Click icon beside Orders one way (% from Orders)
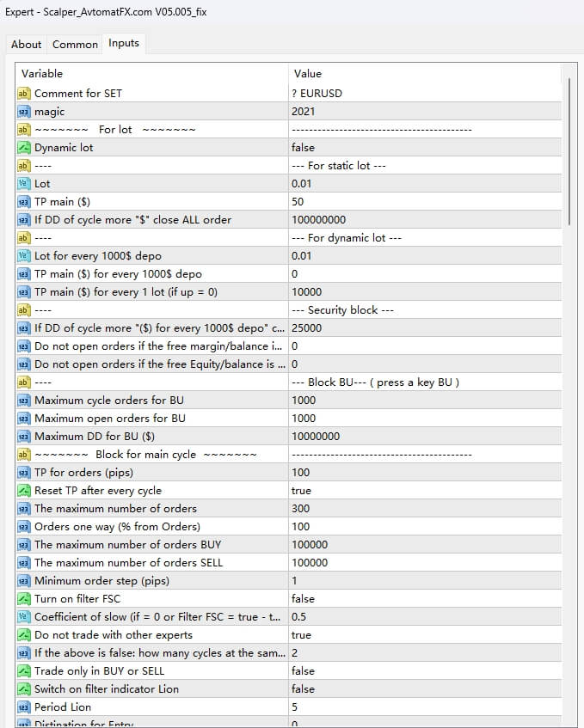 (x=23, y=527)
